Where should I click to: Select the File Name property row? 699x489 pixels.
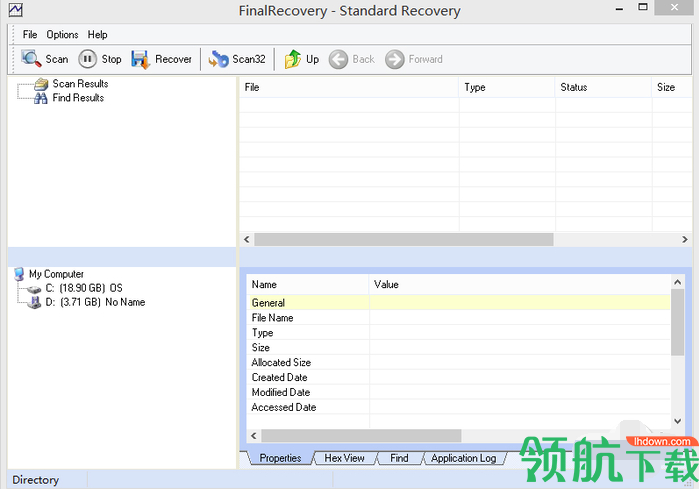point(458,318)
